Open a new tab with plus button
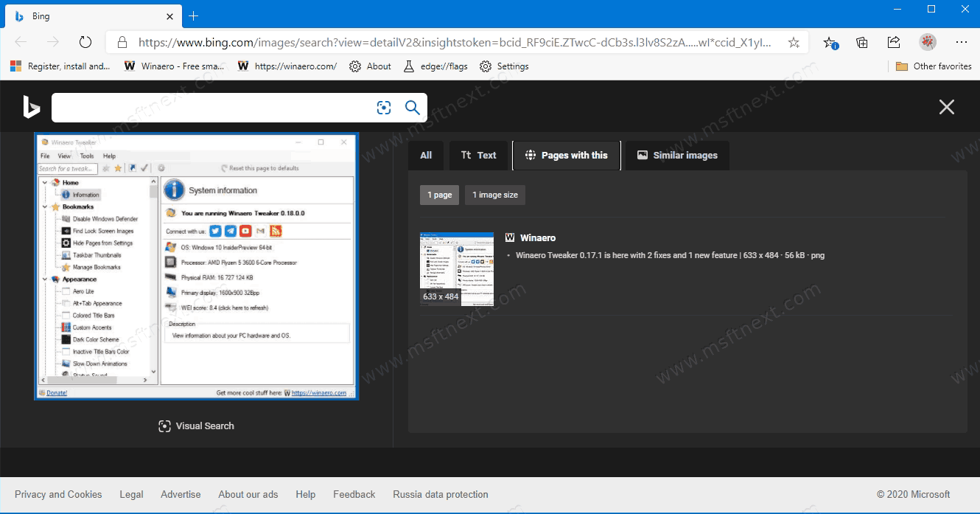The height and width of the screenshot is (514, 980). 193,16
